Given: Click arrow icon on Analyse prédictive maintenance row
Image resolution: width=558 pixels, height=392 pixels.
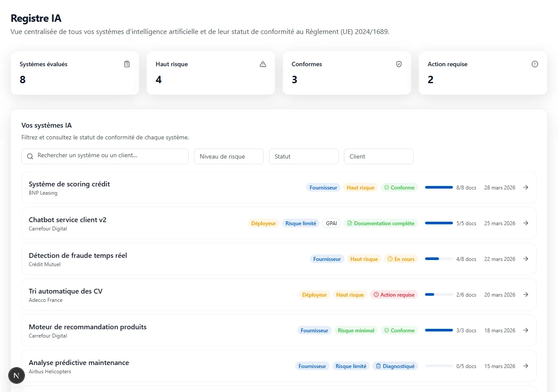Looking at the screenshot, I should (526, 366).
